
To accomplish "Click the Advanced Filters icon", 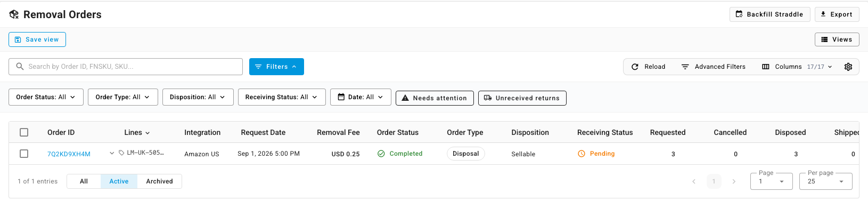I will [685, 67].
